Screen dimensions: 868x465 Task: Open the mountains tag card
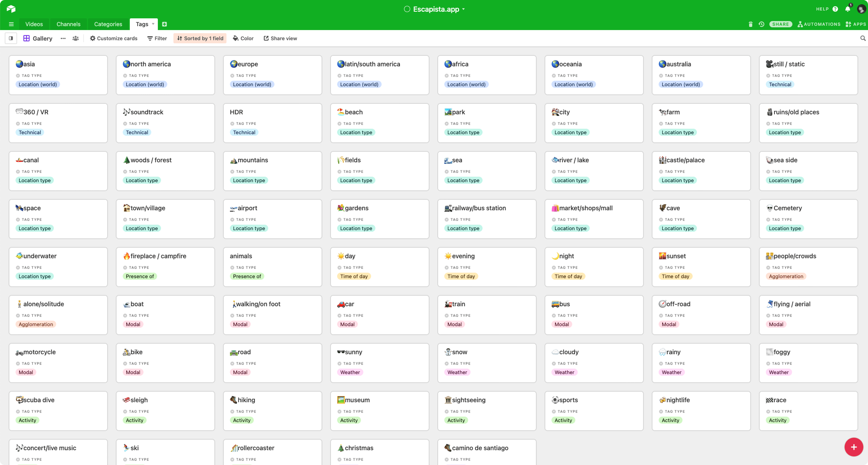[272, 170]
